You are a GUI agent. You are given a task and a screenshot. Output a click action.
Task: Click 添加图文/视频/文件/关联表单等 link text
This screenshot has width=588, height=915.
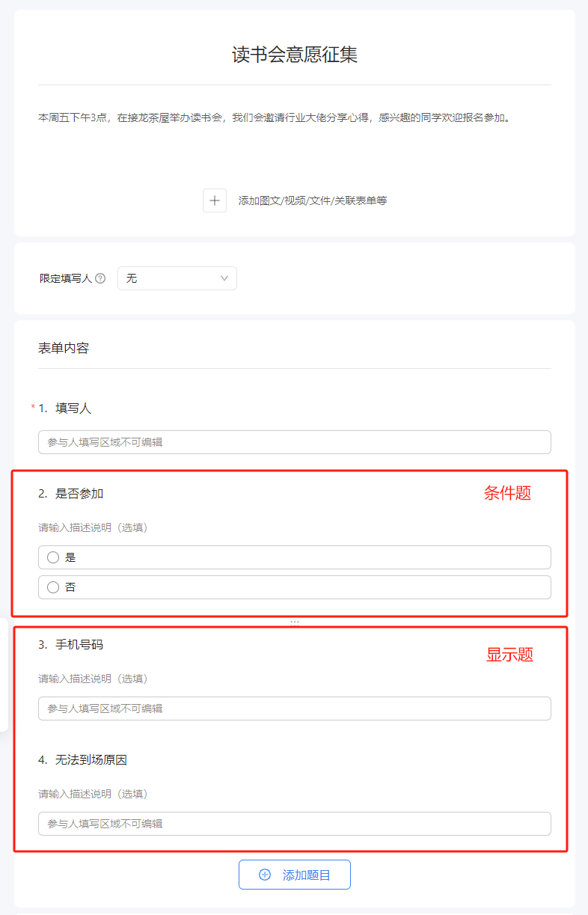coord(313,201)
